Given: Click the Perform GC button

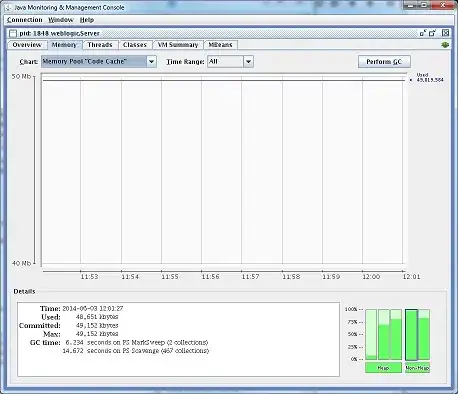Looking at the screenshot, I should click(384, 62).
